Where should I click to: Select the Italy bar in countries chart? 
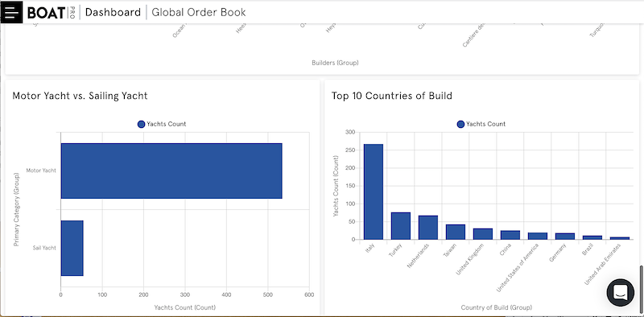[x=374, y=191]
